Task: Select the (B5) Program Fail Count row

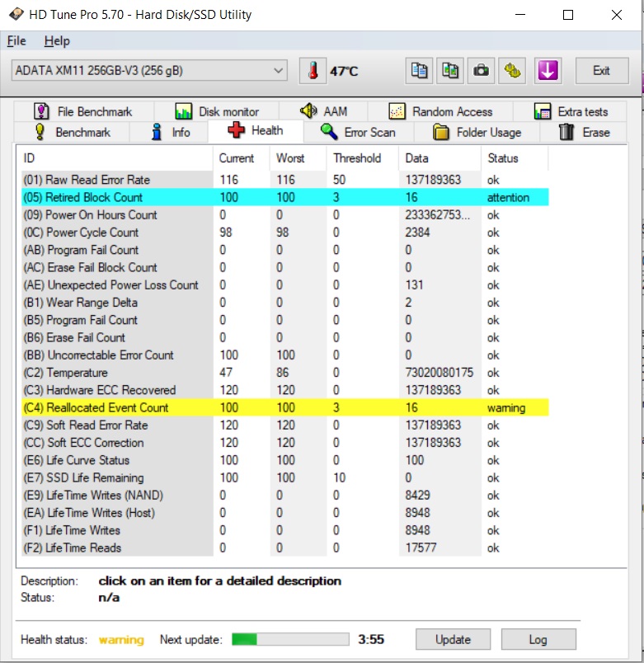Action: tap(285, 320)
